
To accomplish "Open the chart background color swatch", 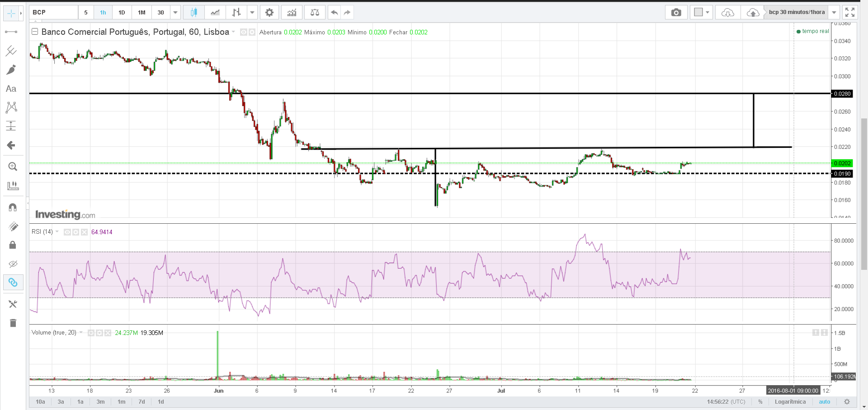I will pos(698,12).
